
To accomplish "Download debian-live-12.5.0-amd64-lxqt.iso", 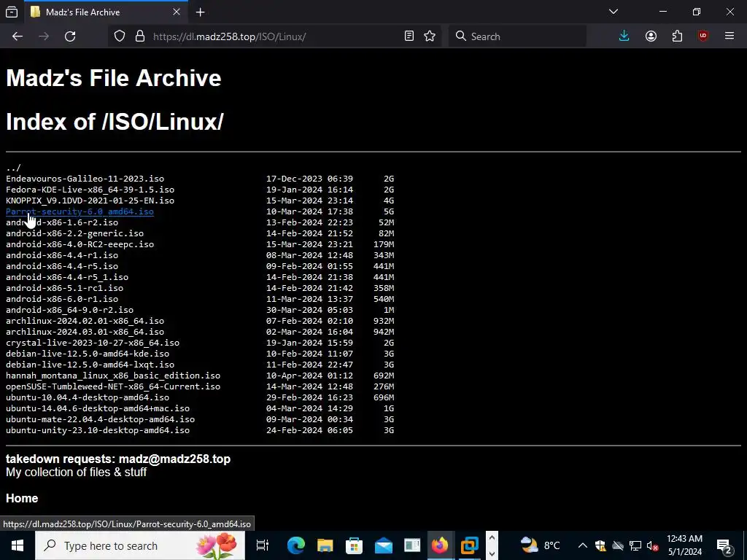I will click(x=90, y=365).
